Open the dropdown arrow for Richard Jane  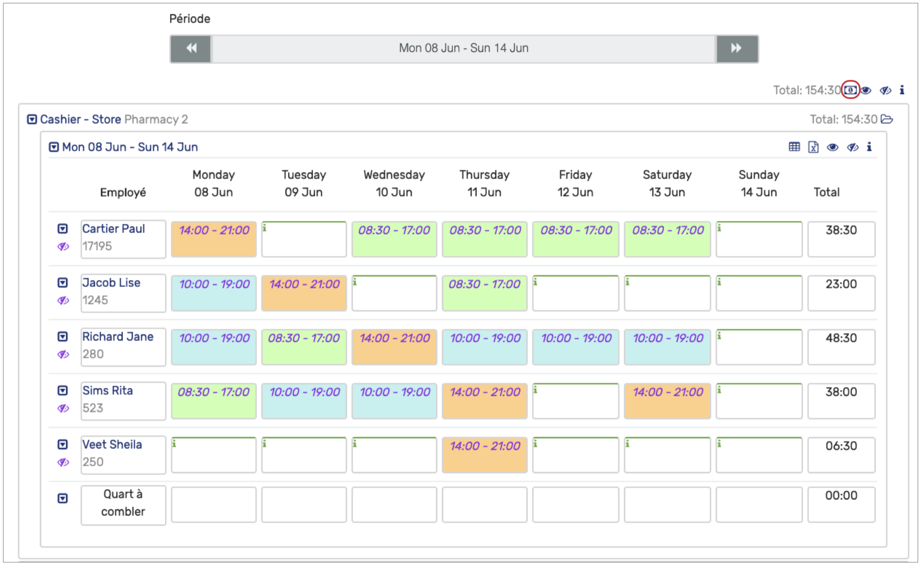(x=63, y=337)
